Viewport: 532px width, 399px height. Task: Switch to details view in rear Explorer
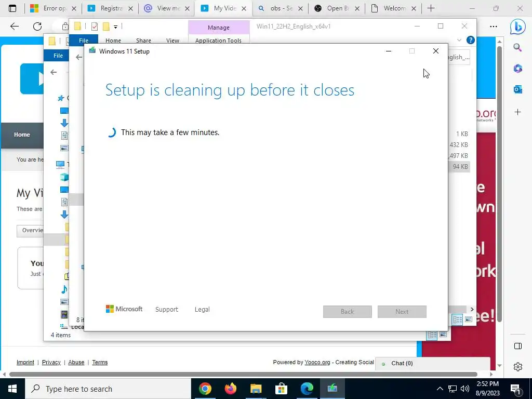coord(432,335)
